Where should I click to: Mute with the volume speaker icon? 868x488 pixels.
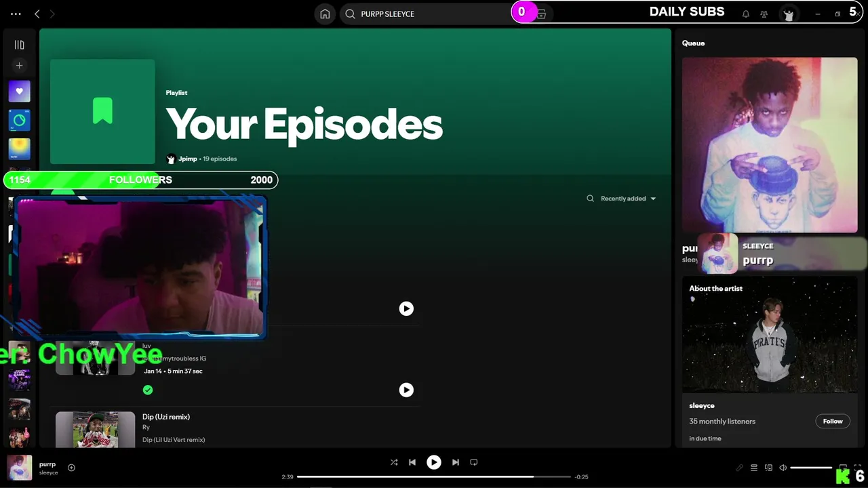coord(783,468)
